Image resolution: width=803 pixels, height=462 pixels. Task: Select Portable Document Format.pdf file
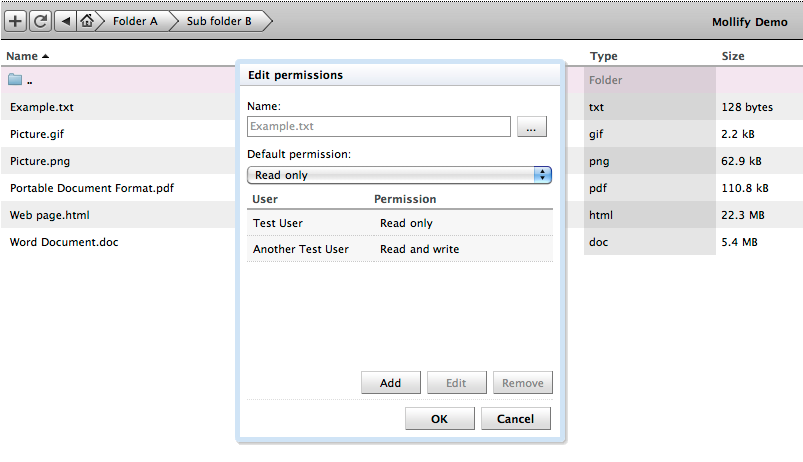pyautogui.click(x=92, y=188)
